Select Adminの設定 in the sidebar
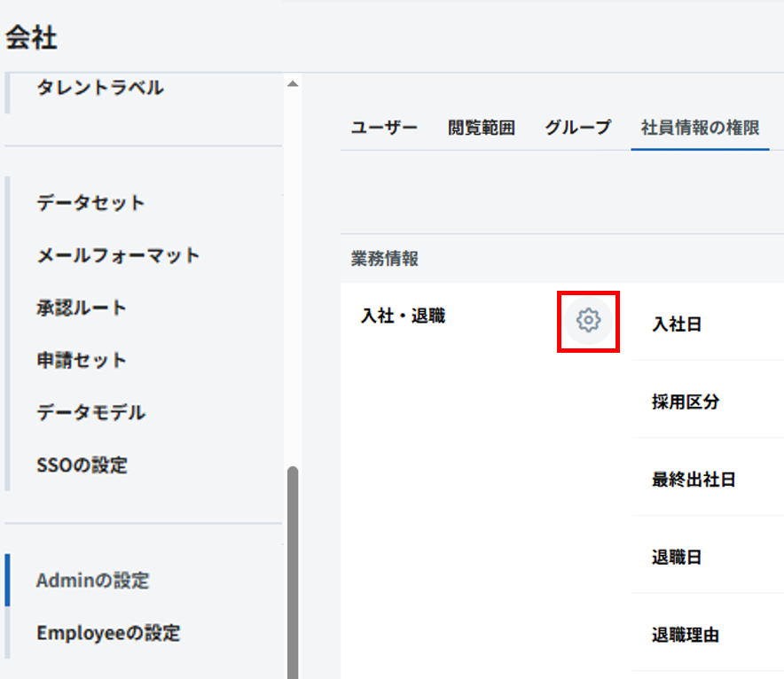The image size is (784, 679). pyautogui.click(x=92, y=581)
